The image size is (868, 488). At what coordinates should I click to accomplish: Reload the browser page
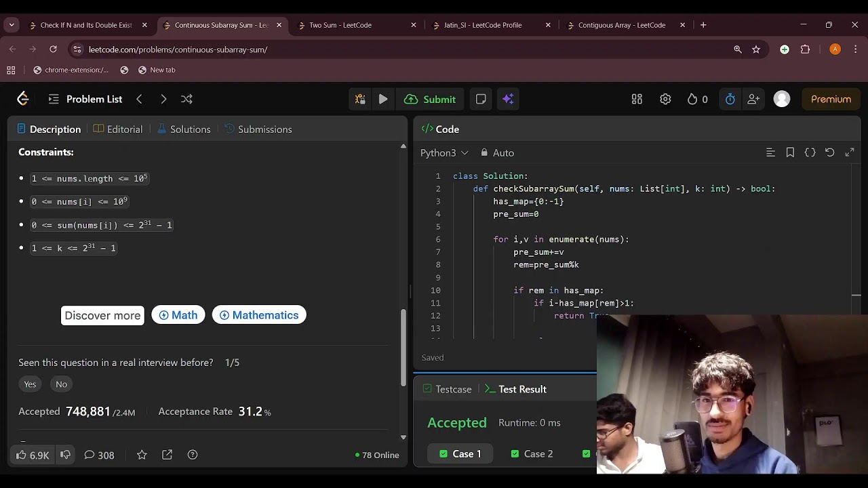[x=53, y=49]
